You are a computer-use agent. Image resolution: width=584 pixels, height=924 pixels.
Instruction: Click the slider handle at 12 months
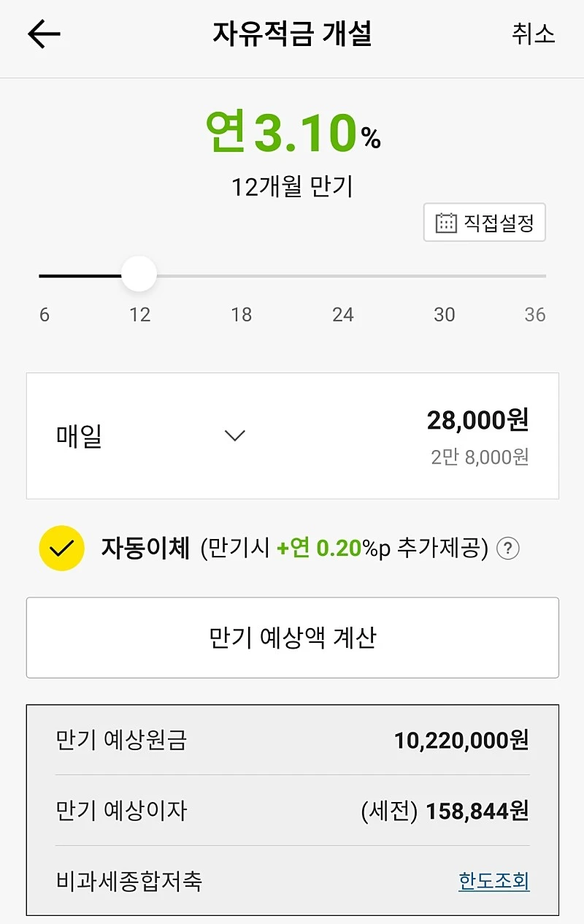[x=139, y=275]
